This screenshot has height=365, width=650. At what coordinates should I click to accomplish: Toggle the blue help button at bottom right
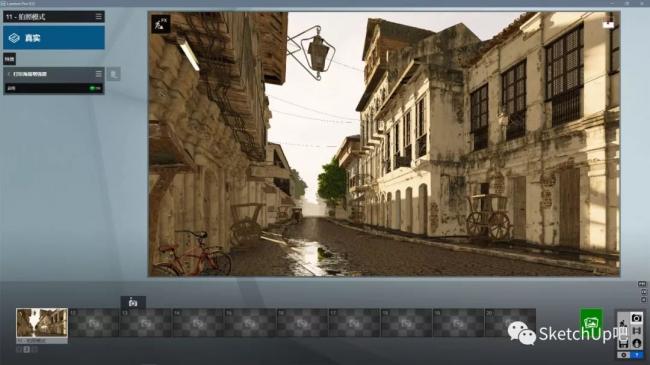pyautogui.click(x=637, y=355)
